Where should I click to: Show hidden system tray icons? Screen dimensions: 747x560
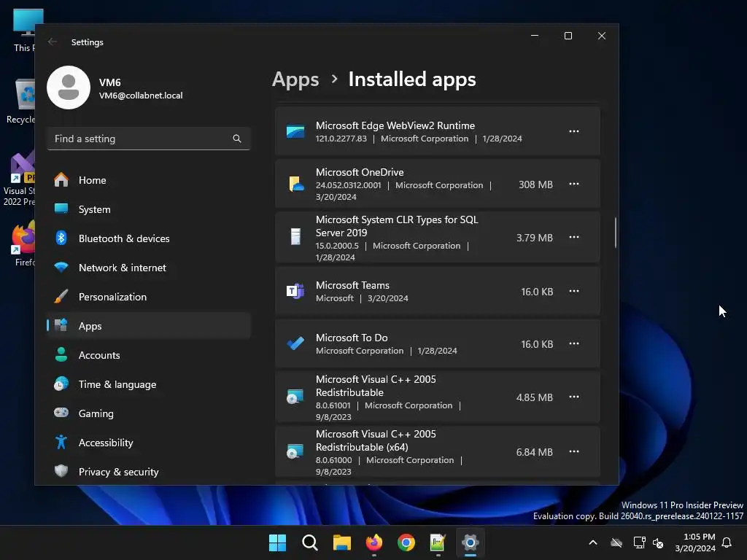coord(593,542)
